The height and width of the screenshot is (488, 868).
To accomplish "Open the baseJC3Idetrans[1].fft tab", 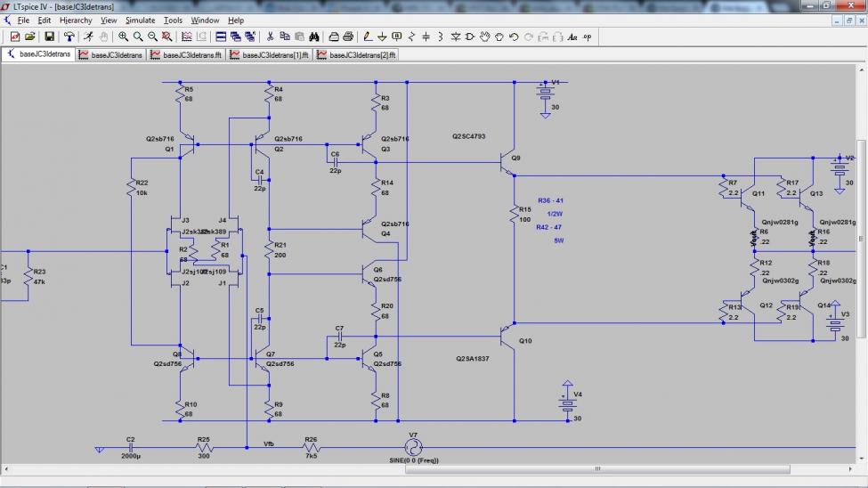I will pyautogui.click(x=270, y=55).
